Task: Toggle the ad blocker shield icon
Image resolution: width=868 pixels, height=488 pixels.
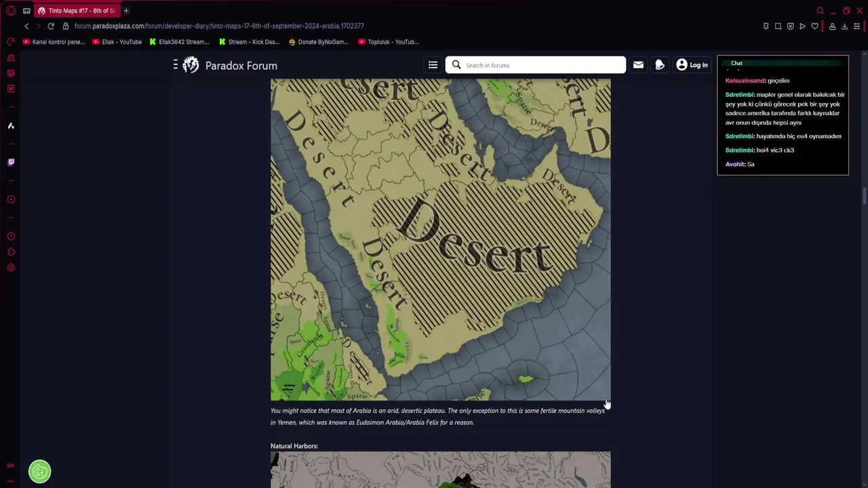Action: click(790, 26)
